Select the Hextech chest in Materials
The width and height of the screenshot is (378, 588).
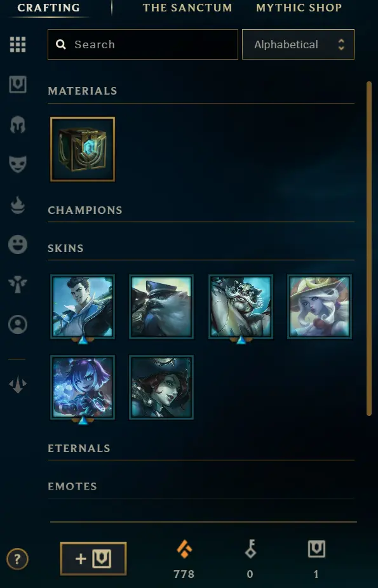83,149
